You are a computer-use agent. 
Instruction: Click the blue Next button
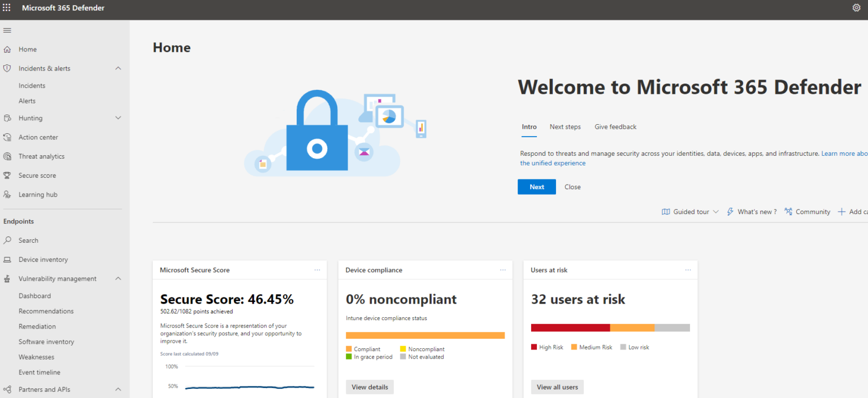pyautogui.click(x=537, y=187)
